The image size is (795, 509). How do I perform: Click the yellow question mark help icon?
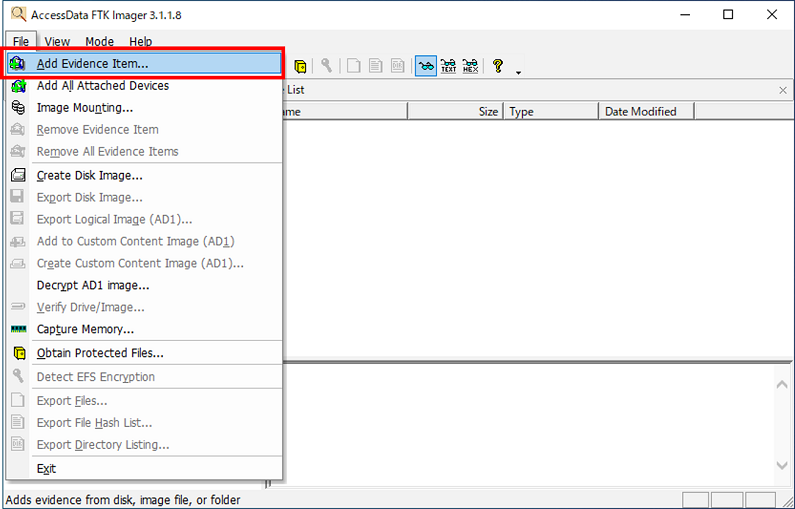(x=498, y=66)
